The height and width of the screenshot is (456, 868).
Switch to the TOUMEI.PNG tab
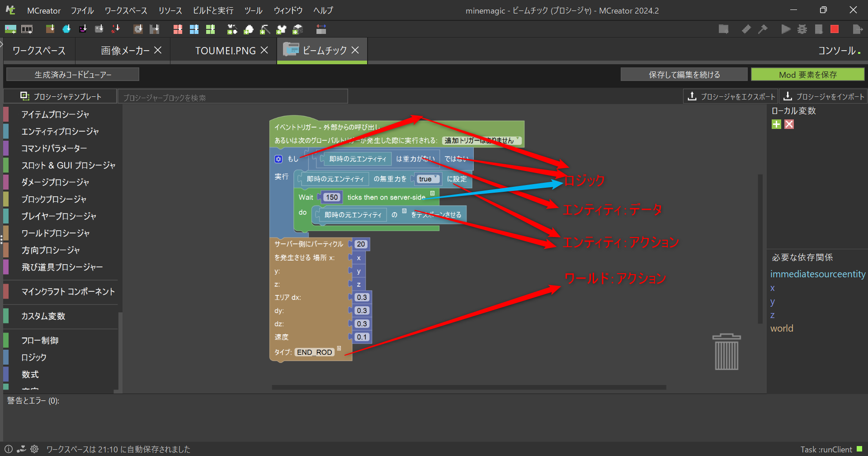click(x=226, y=51)
